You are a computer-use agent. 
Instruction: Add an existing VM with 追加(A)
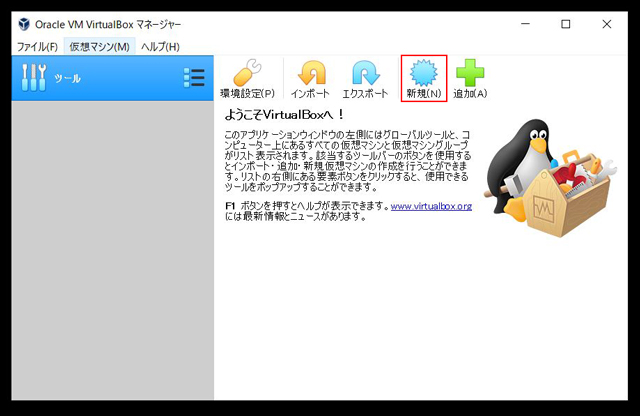pyautogui.click(x=470, y=78)
